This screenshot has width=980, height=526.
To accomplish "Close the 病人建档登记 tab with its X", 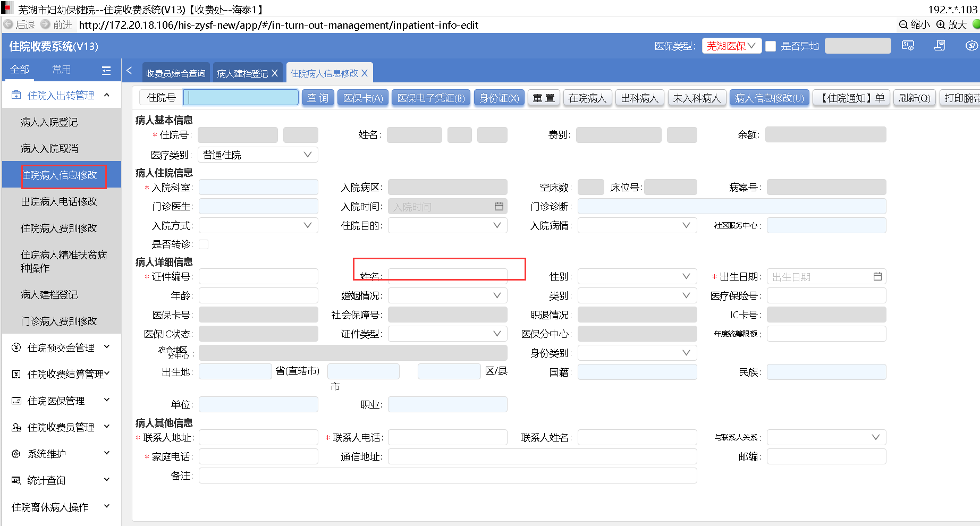I will (275, 73).
